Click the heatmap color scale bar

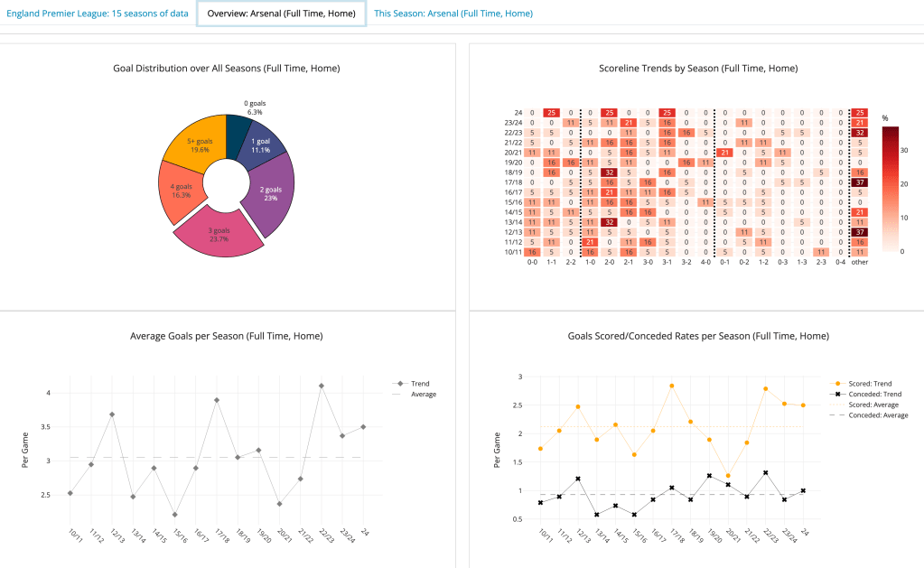click(890, 190)
